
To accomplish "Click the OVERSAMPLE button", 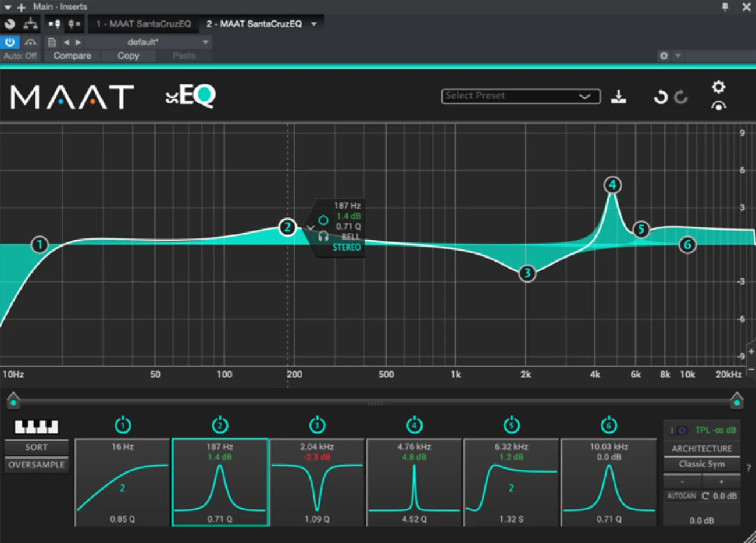I will 36,465.
